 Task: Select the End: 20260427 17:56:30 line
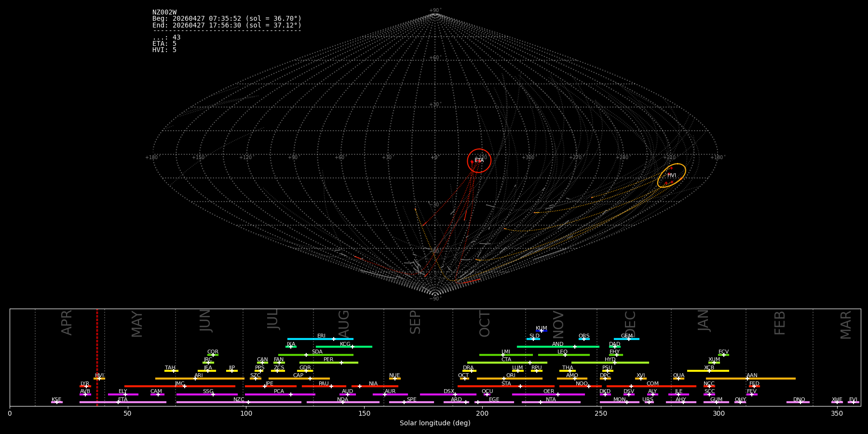click(227, 25)
